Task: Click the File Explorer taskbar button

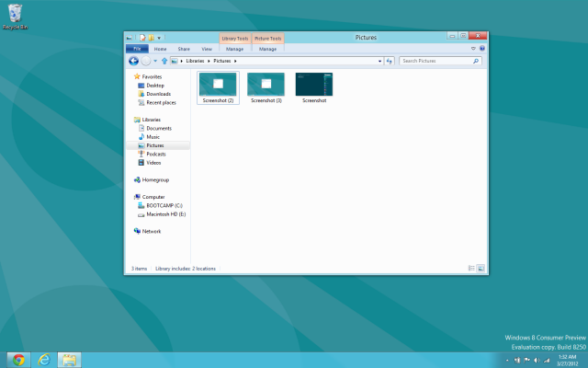Action: (x=70, y=360)
